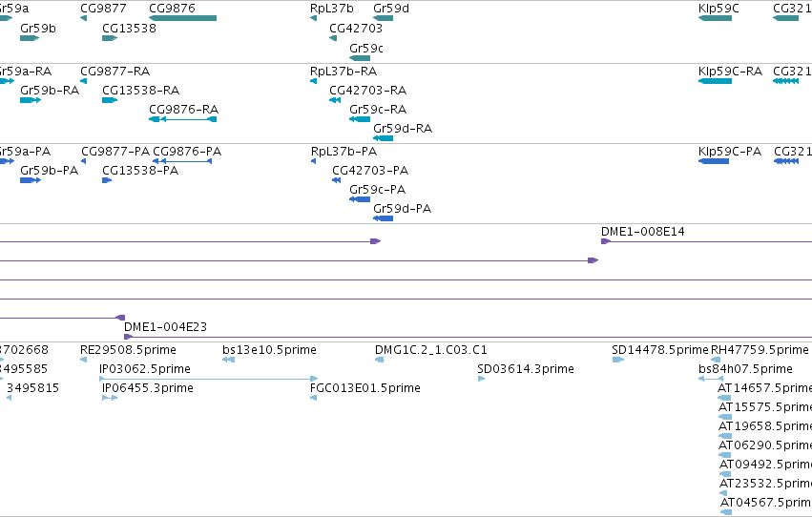Viewport: 812px width, 517px height.
Task: Open the DME1-004E23 clone label
Action: pyautogui.click(x=165, y=327)
